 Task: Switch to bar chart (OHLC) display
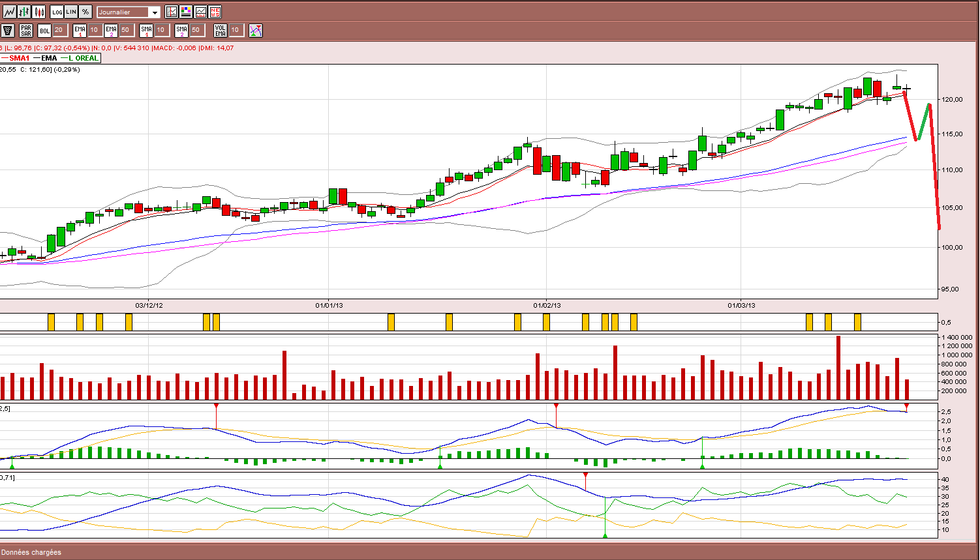pyautogui.click(x=25, y=12)
